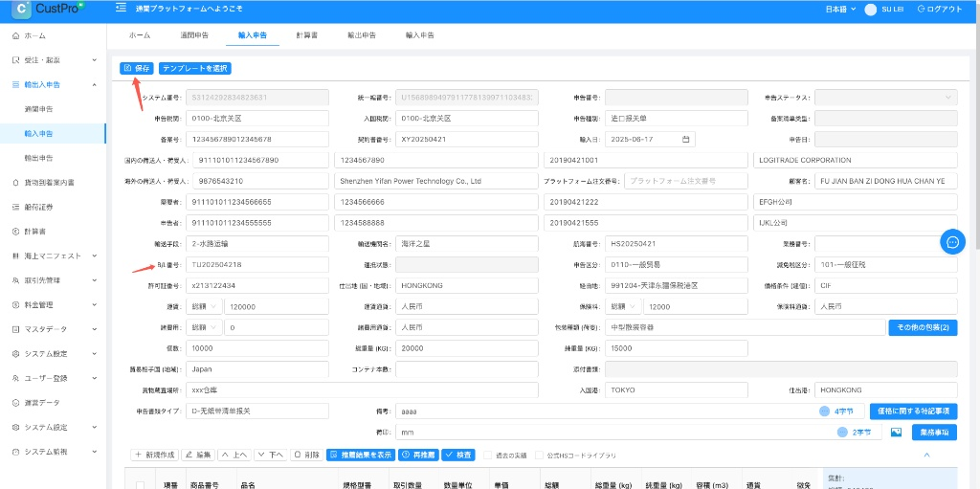Expand the マスタデータ submenu chevron
This screenshot has width=980, height=489.
pyautogui.click(x=95, y=329)
